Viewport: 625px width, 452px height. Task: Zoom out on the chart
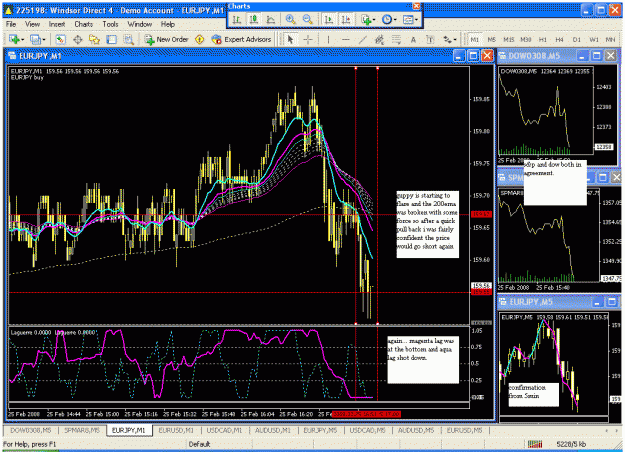[x=307, y=19]
